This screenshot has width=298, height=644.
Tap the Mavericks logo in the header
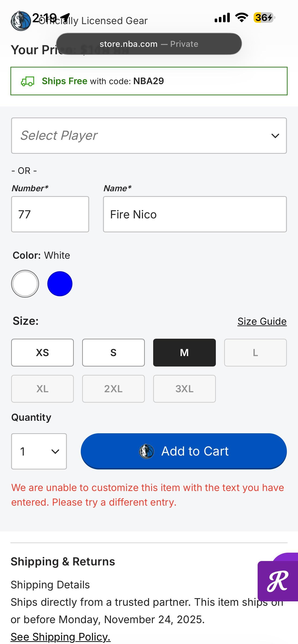[20, 21]
